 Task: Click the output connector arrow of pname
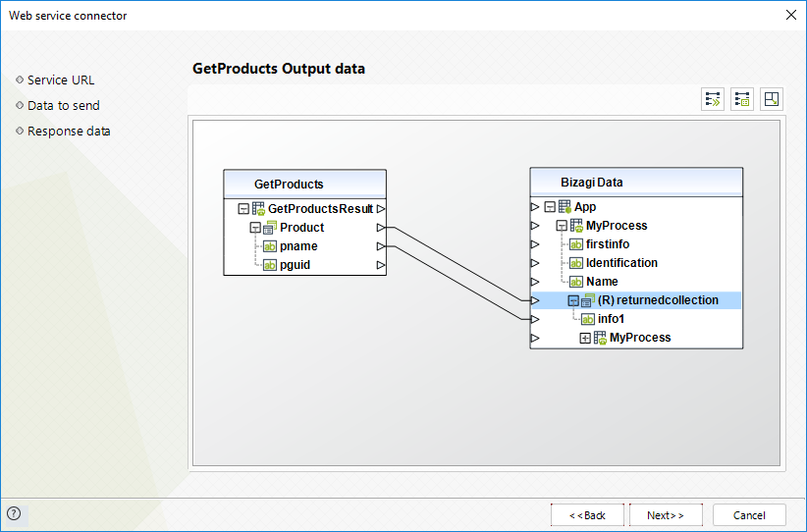pos(380,246)
